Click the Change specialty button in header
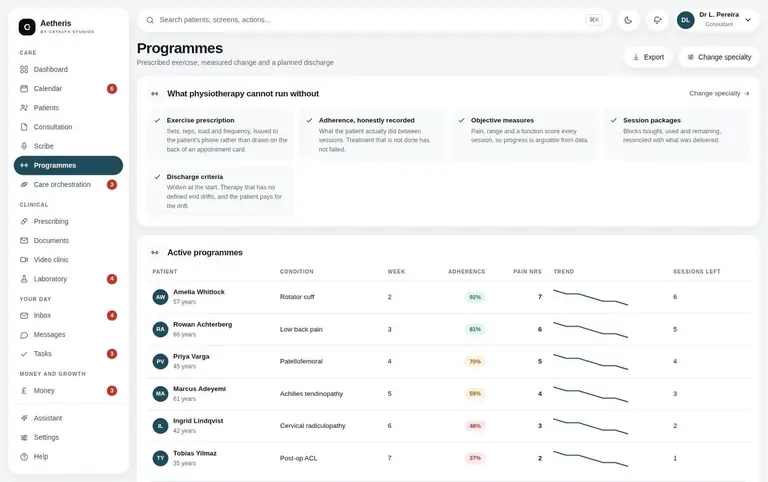The image size is (768, 482). [x=719, y=57]
